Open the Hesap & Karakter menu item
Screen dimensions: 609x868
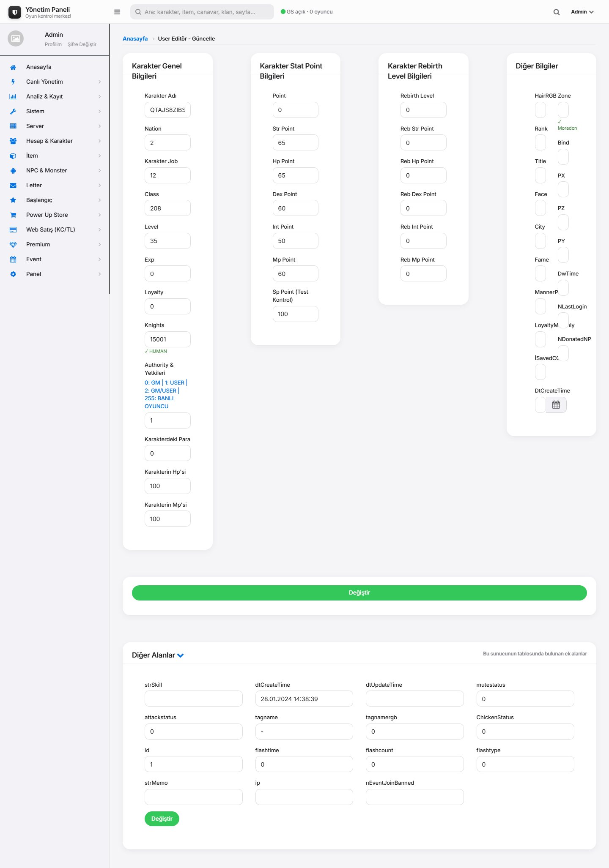point(55,141)
